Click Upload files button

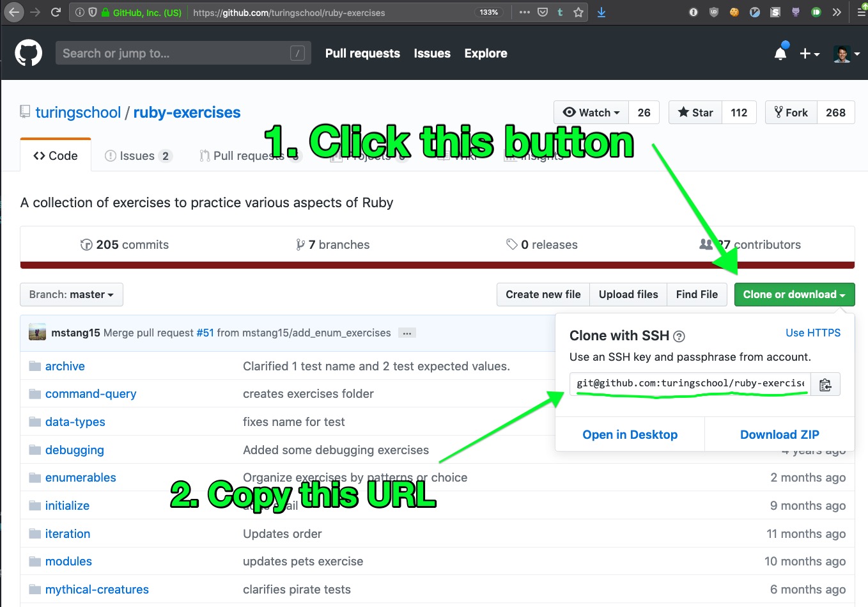(x=628, y=294)
